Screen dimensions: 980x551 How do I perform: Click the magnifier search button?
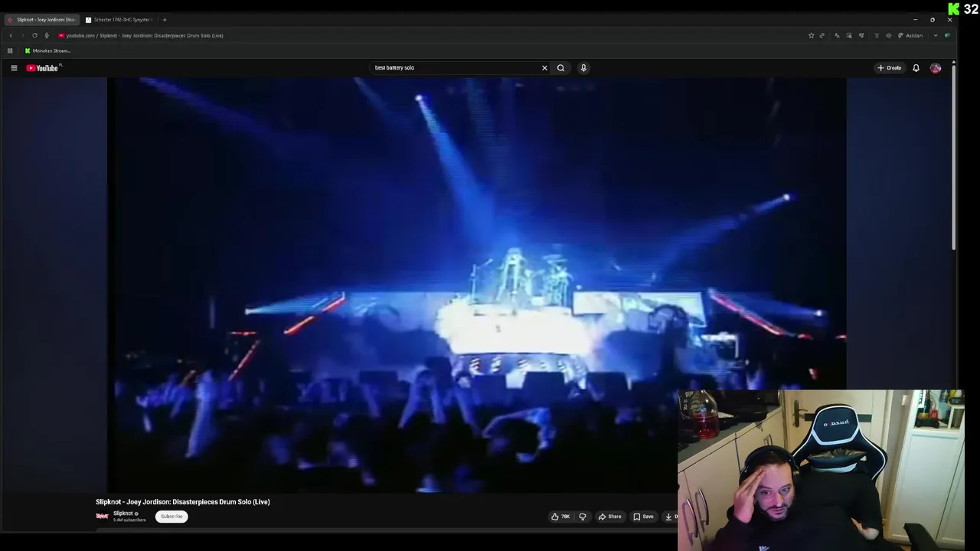click(x=560, y=68)
